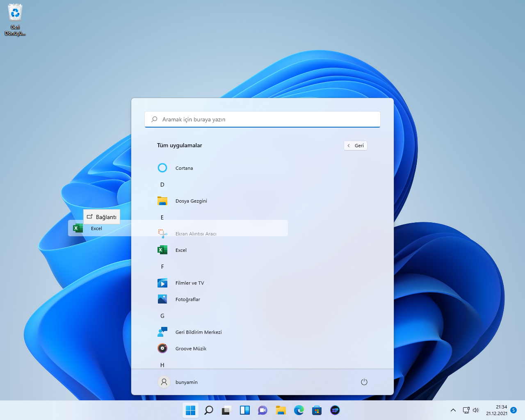
Task: Select the Filmler ve TV label
Action: 189,283
